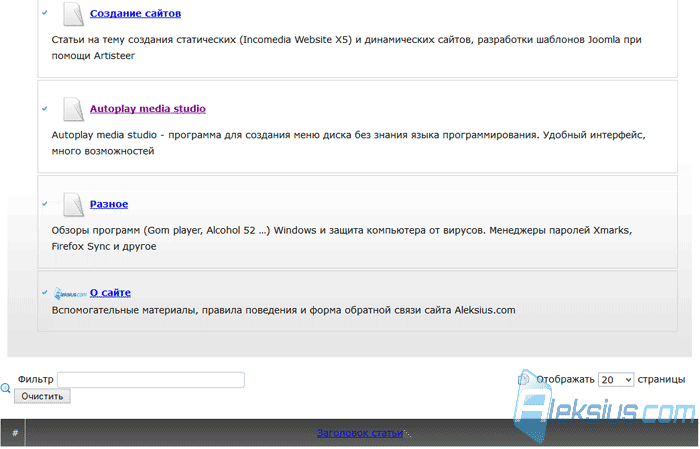Image resolution: width=700 pixels, height=449 pixels.
Task: Open the Отображать 20 pages dropdown
Action: [616, 380]
